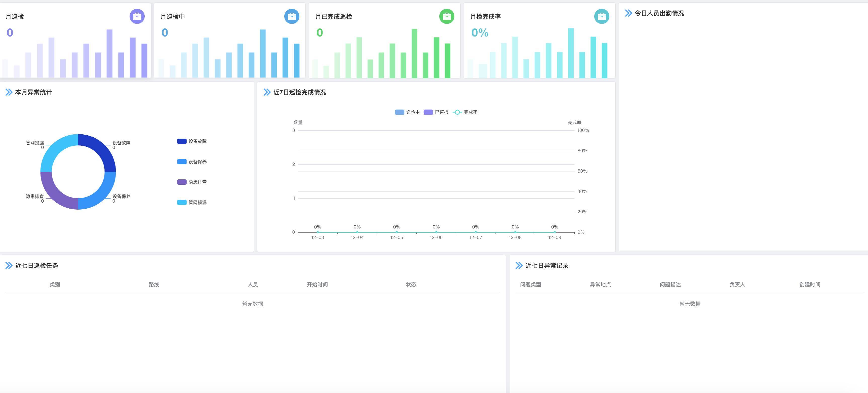Click the 暂无数据 text in 近七日巡检任务

[253, 304]
